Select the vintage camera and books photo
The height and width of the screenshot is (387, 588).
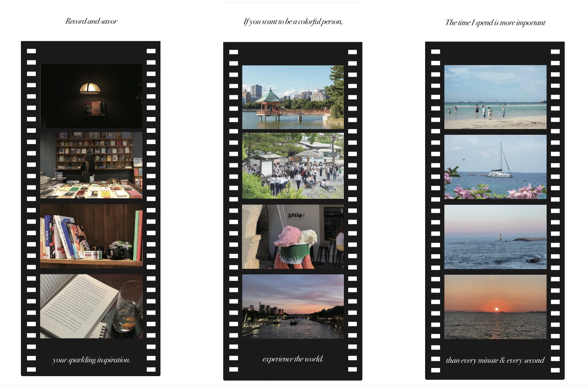91,236
